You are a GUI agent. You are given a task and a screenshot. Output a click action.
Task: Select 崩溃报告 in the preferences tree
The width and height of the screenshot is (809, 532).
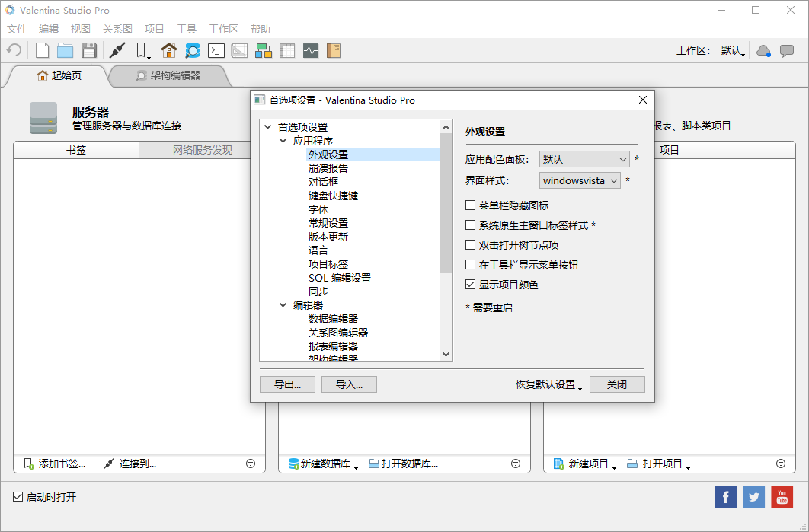tap(328, 168)
